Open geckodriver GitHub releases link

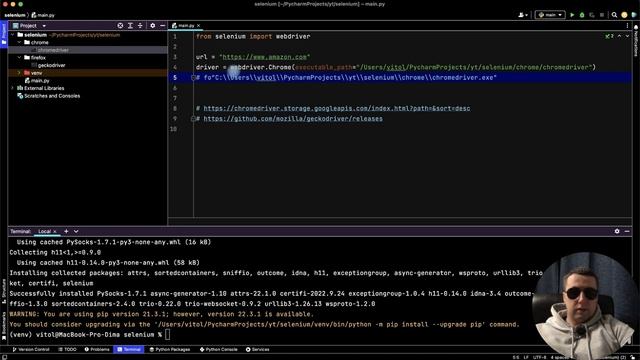tap(293, 118)
